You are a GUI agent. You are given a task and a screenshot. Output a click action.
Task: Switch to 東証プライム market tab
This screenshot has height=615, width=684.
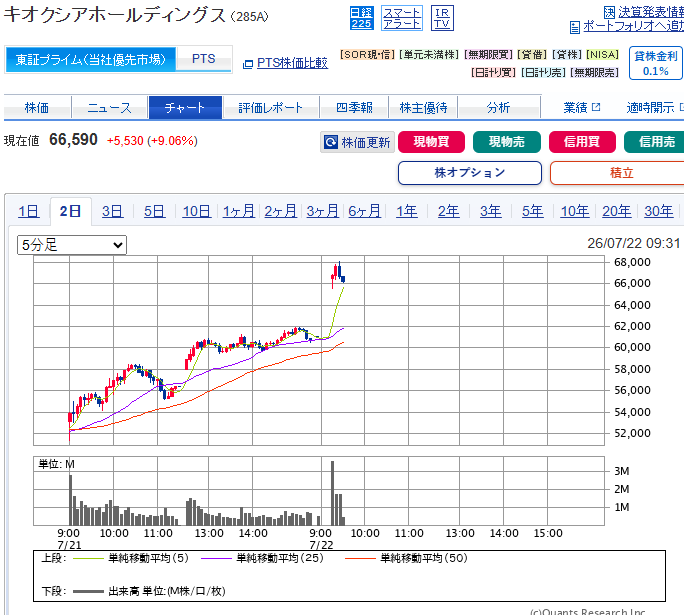tap(91, 59)
